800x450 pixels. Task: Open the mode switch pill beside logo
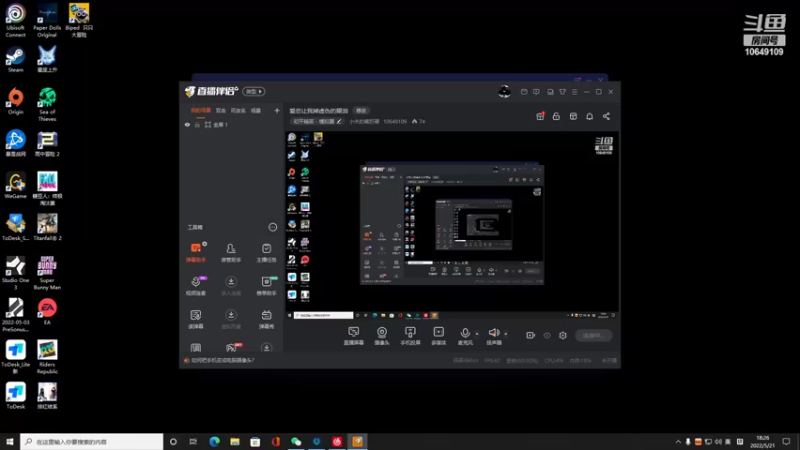tap(254, 91)
